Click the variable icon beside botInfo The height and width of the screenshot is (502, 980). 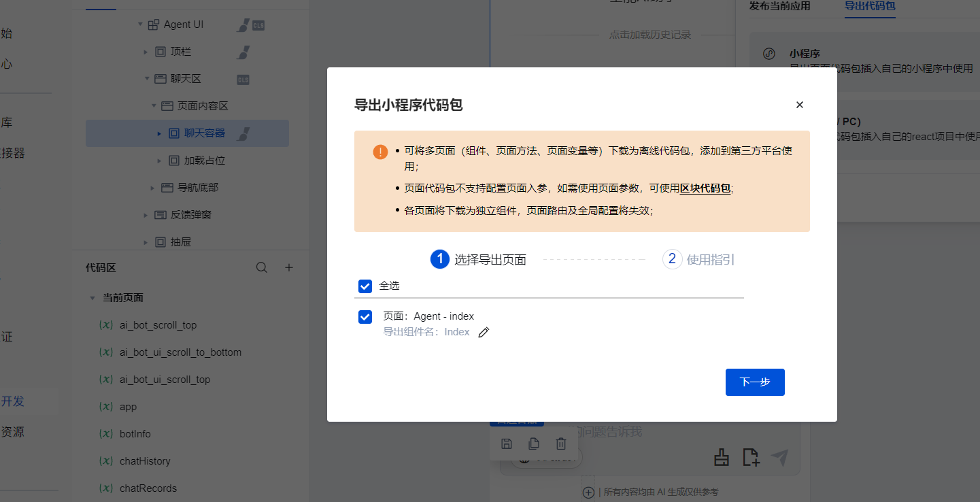tap(106, 434)
